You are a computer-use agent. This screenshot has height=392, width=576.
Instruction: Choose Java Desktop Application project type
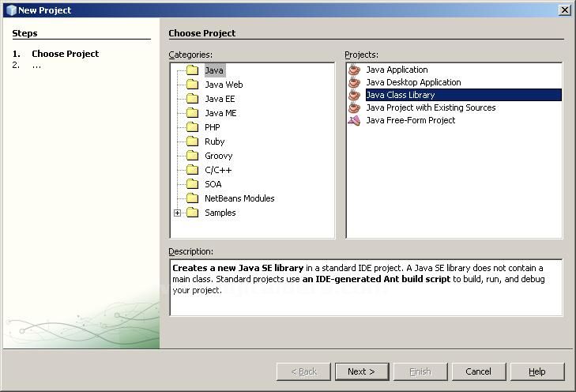413,82
